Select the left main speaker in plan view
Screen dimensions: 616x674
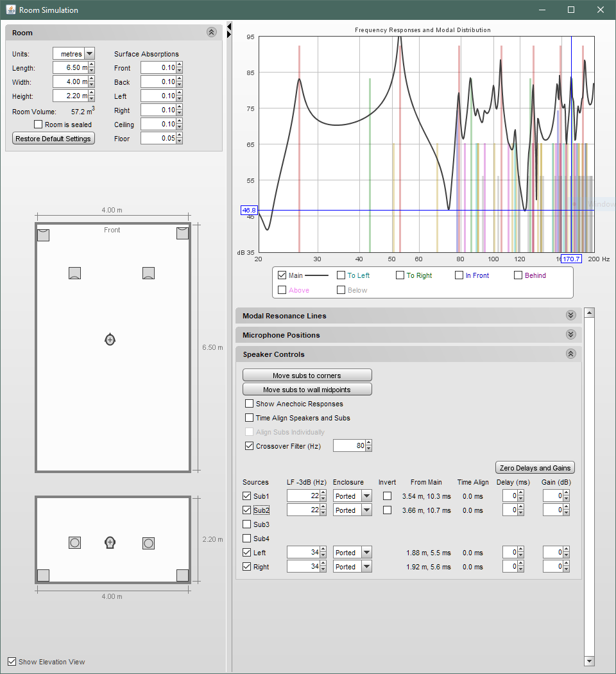click(74, 273)
